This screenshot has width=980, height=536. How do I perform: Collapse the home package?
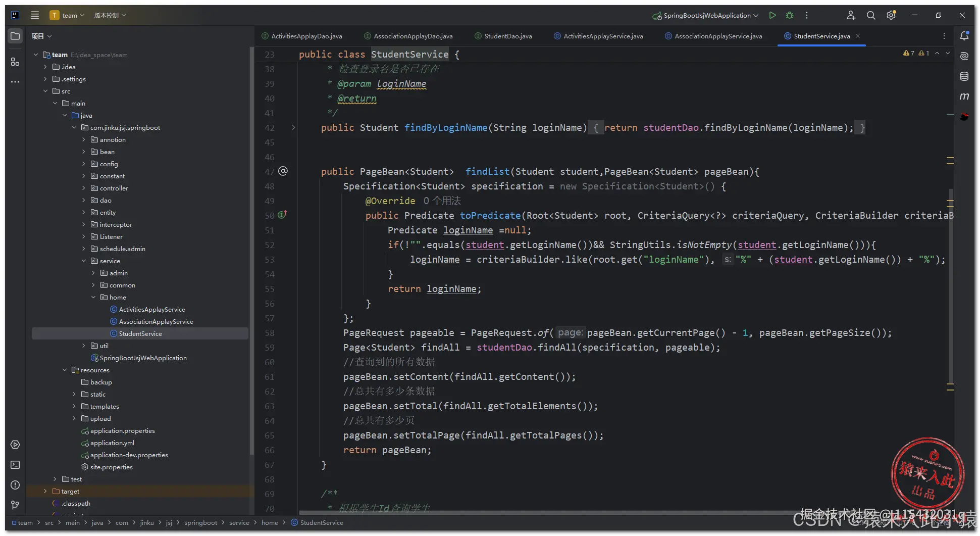pos(93,297)
